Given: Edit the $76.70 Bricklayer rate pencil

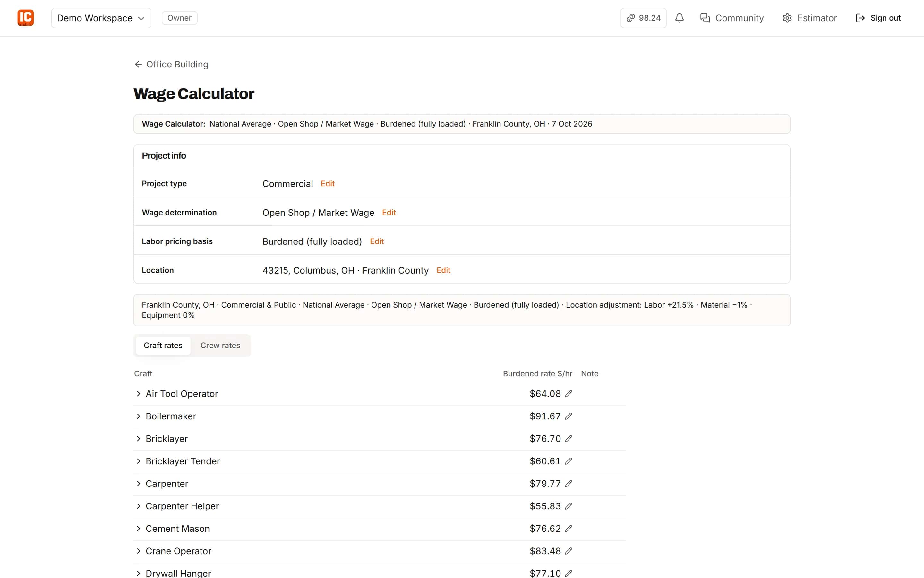Looking at the screenshot, I should coord(569,439).
